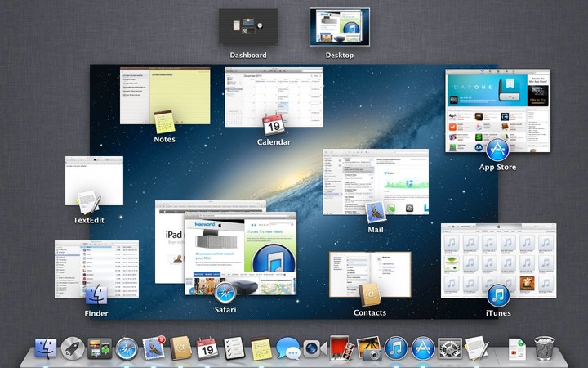The image size is (588, 368).
Task: Open FaceTime from the Dock
Action: pyautogui.click(x=314, y=349)
